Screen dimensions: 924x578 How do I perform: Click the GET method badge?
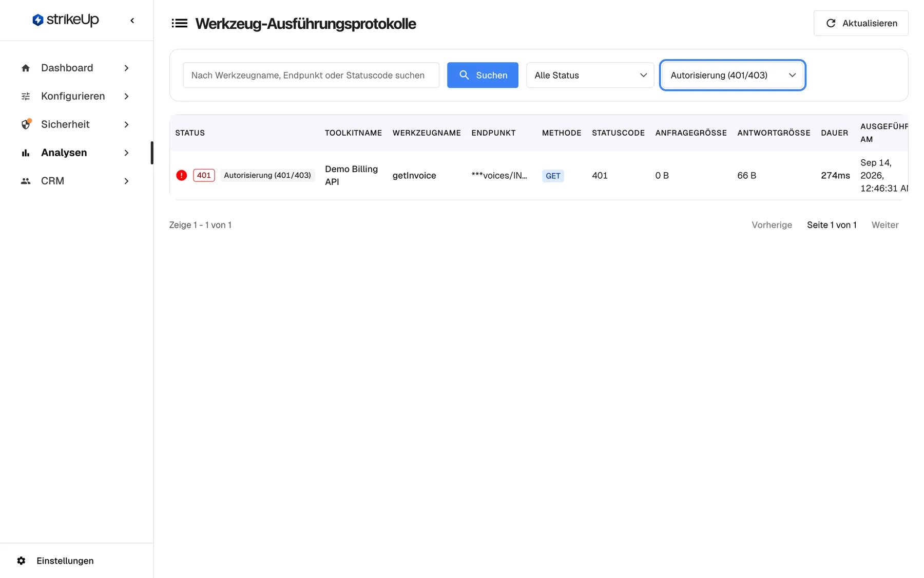(553, 176)
